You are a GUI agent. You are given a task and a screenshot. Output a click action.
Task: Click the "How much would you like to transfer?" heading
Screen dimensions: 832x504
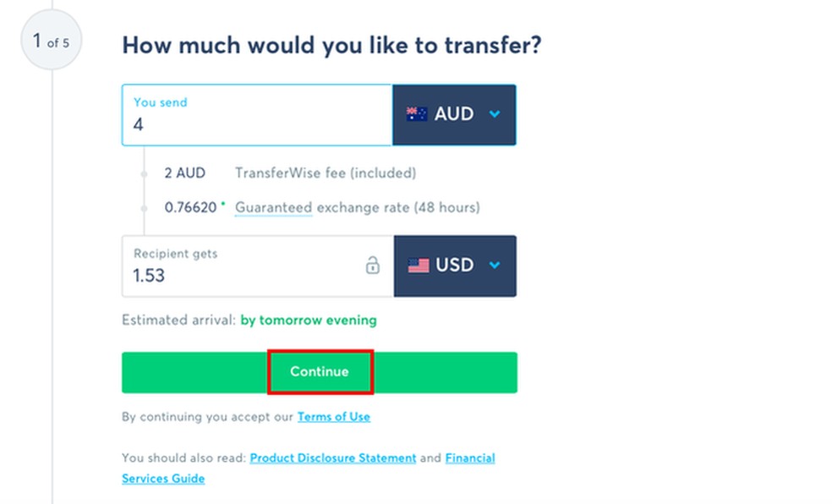pyautogui.click(x=331, y=45)
